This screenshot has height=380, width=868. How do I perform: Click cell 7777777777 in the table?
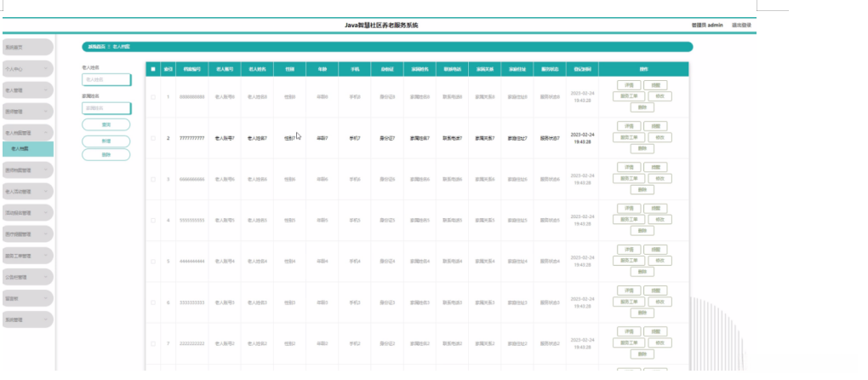click(192, 138)
